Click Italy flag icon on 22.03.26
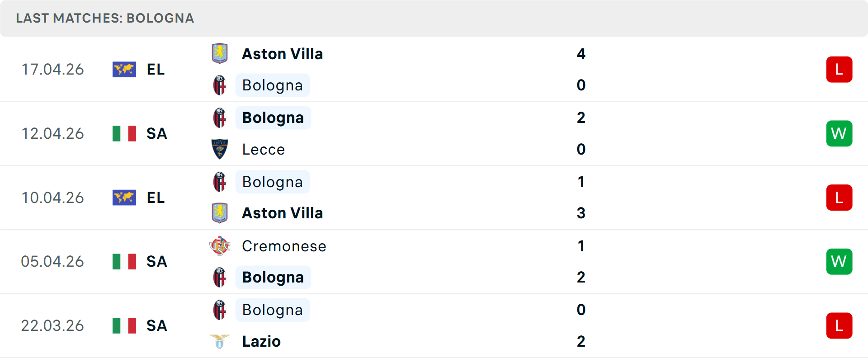 (x=124, y=326)
